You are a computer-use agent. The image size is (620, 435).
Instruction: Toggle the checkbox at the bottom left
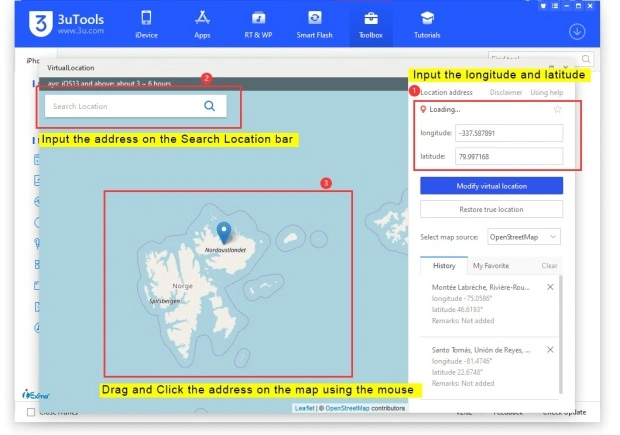tap(31, 412)
